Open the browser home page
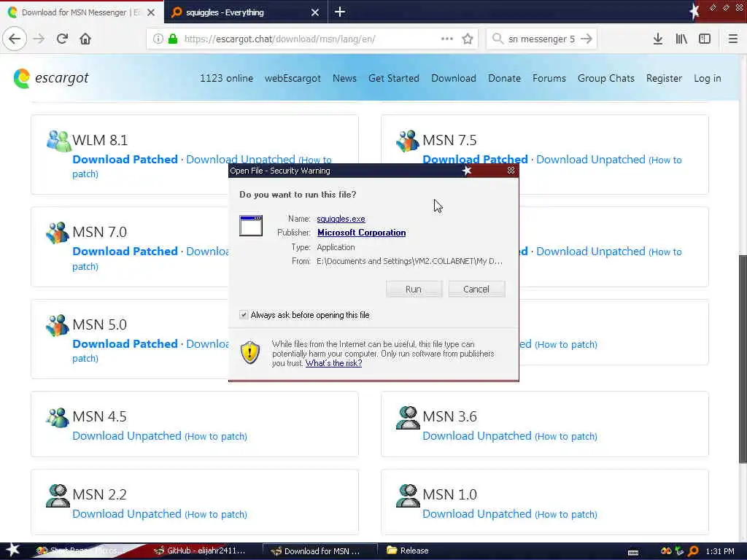This screenshot has height=560, width=747. click(85, 39)
